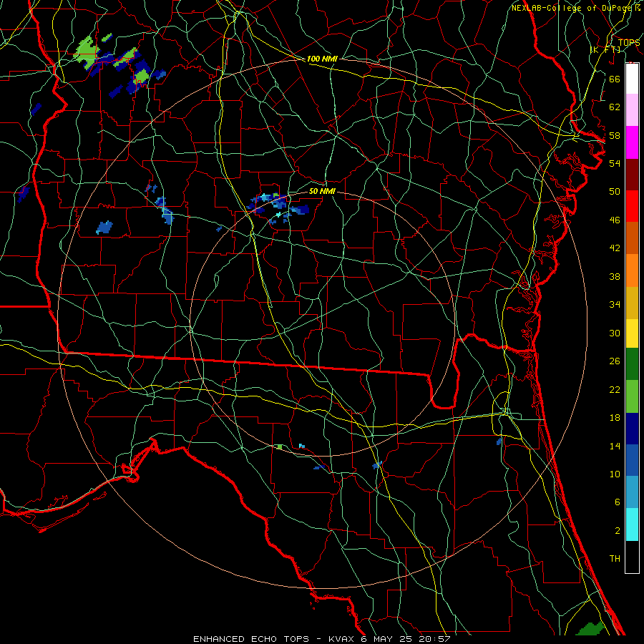
Task: Click the legend value "62"
Action: pyautogui.click(x=615, y=107)
